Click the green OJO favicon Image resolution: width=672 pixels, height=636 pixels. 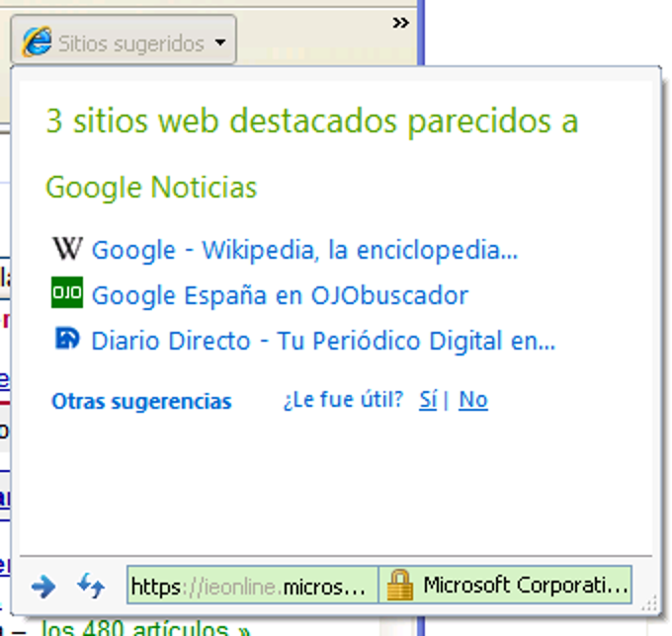(x=67, y=292)
